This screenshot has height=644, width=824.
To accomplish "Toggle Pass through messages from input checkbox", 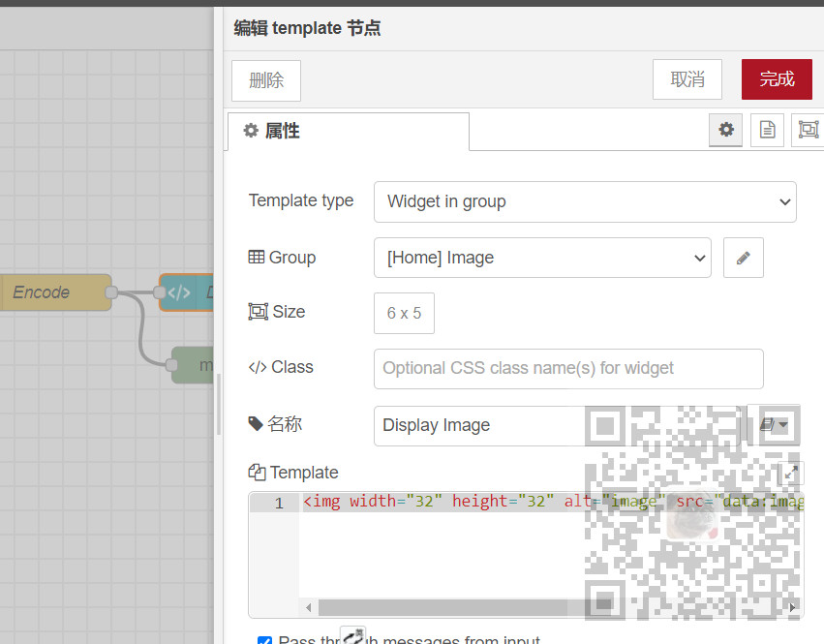I will [x=265, y=640].
